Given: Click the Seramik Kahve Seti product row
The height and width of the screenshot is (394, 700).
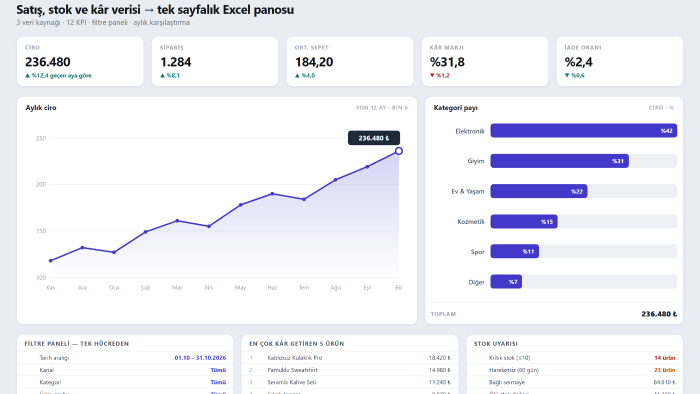Looking at the screenshot, I should coord(350,382).
